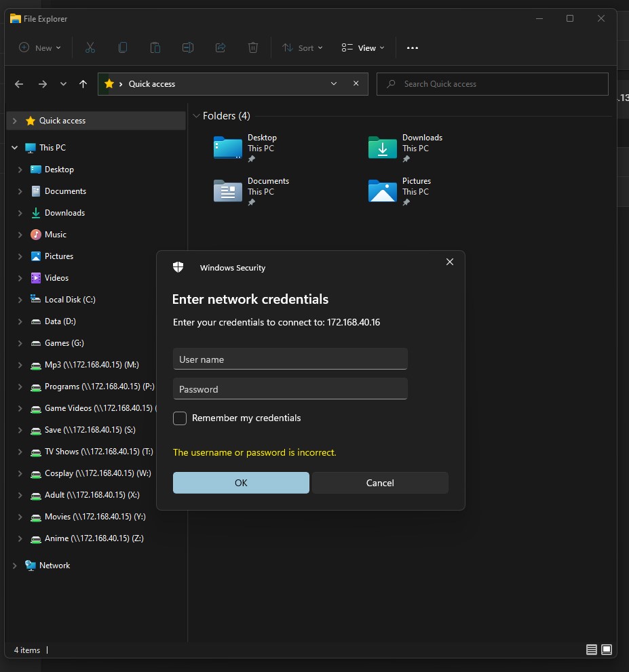Open the Desktop folder icon in Folders

pyautogui.click(x=228, y=148)
